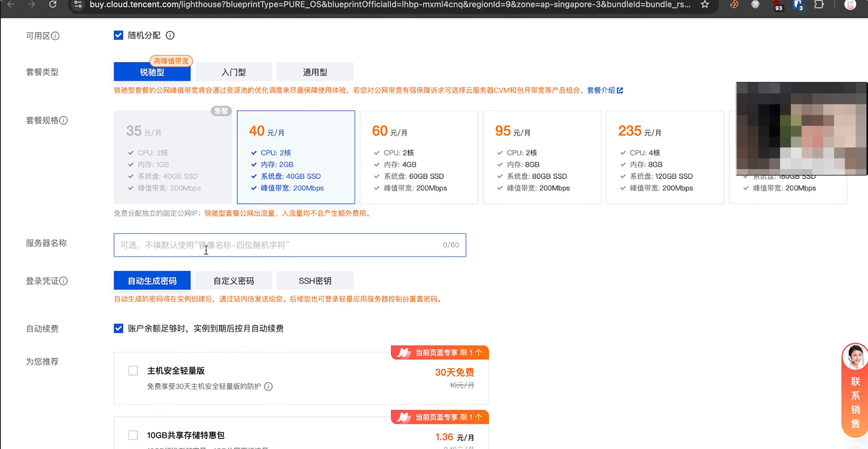Click the info icon next to 套餐规格
868x449 pixels.
64,120
